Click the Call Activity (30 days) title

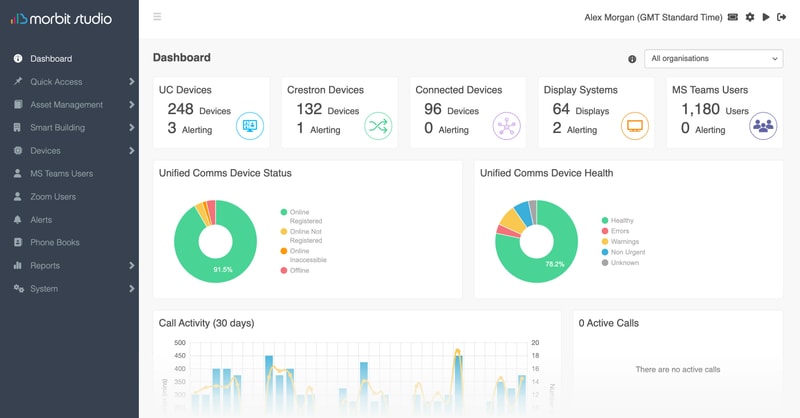(206, 323)
